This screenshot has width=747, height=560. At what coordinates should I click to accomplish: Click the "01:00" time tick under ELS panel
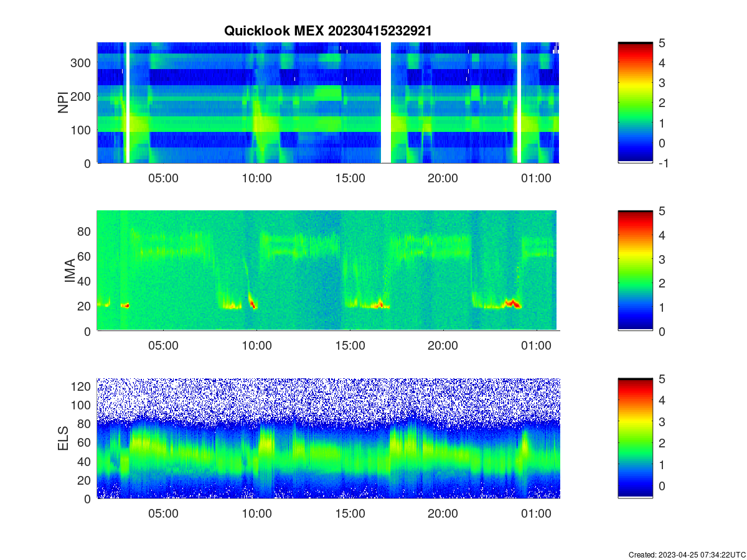click(x=537, y=514)
